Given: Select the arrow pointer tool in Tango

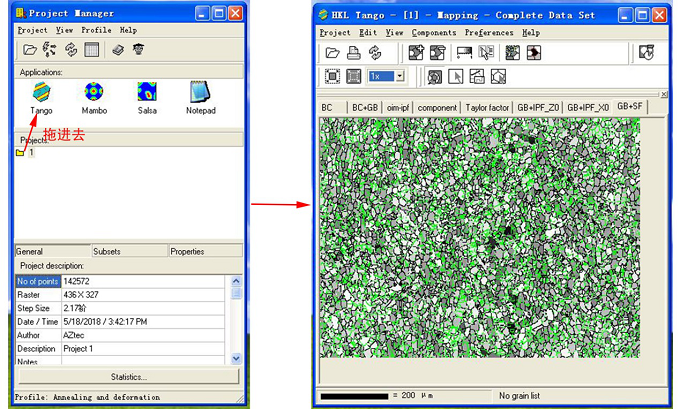Looking at the screenshot, I should pyautogui.click(x=455, y=76).
